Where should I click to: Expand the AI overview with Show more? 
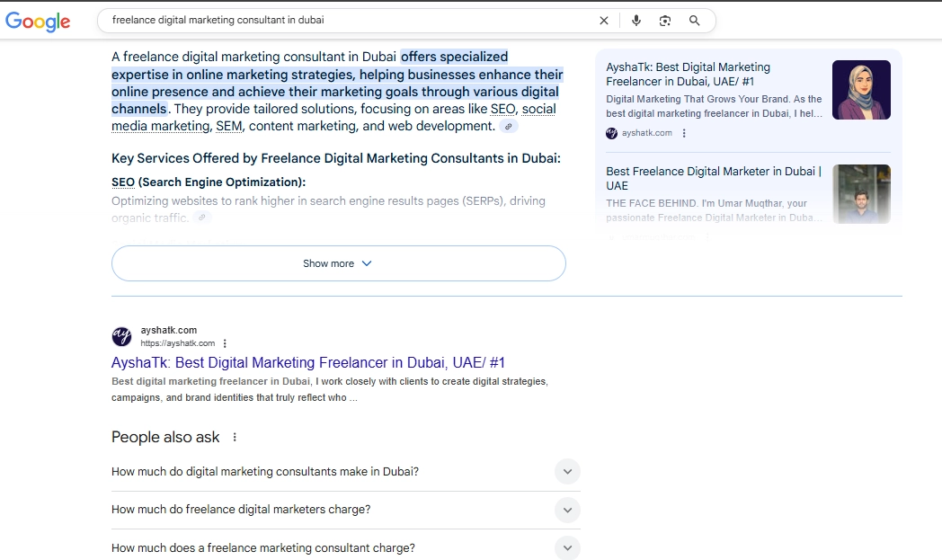pos(338,263)
